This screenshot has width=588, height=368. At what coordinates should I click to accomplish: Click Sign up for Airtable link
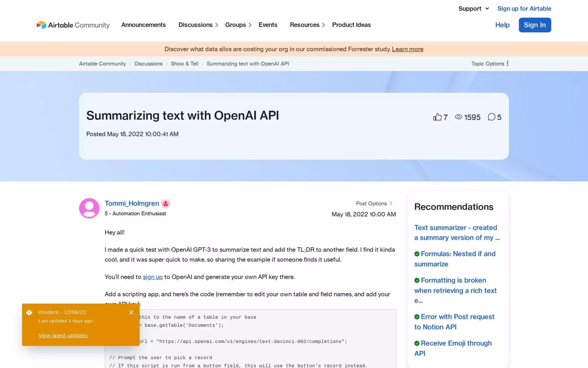[x=524, y=8]
